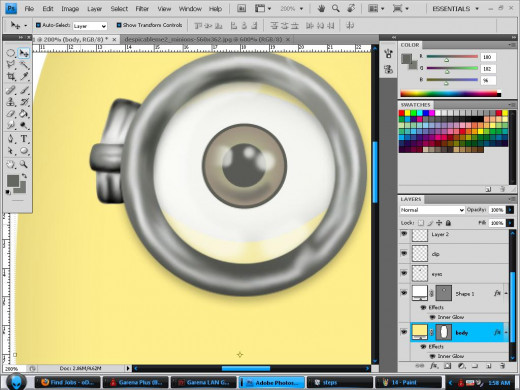Hide the body layer
This screenshot has height=390, width=520.
click(404, 332)
